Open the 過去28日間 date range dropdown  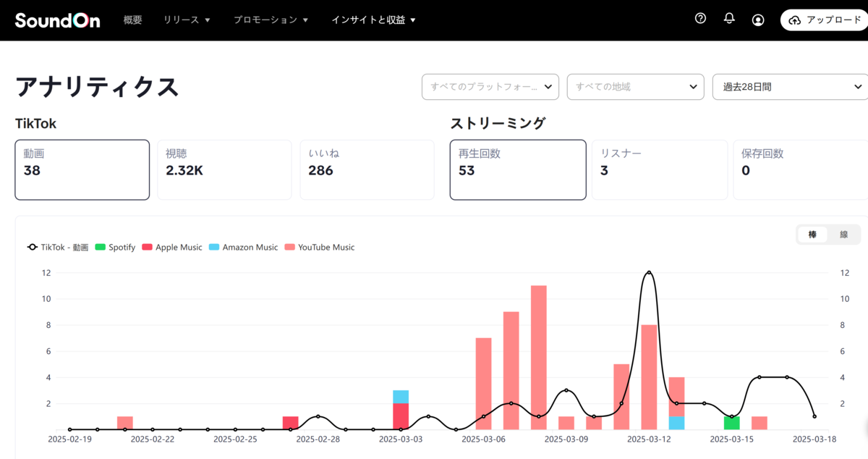790,87
